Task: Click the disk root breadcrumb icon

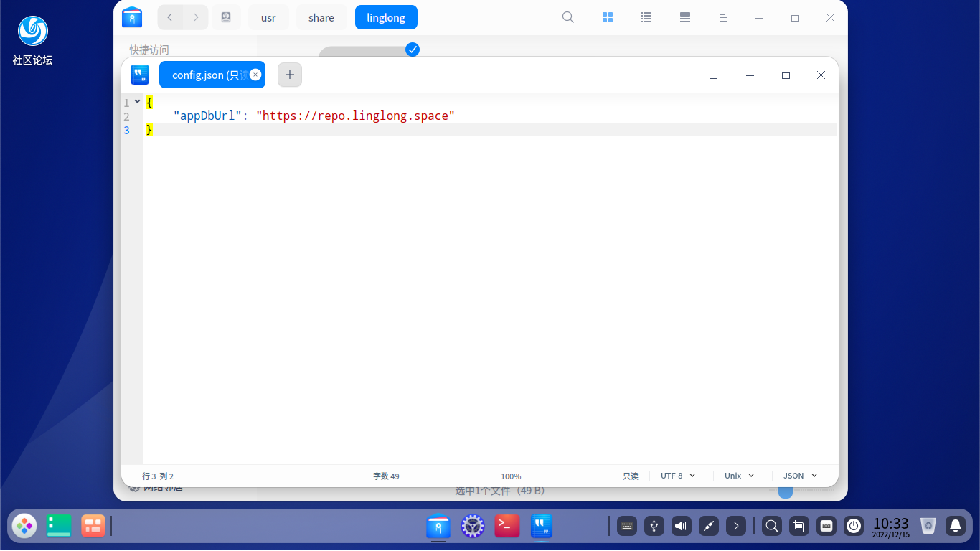Action: coord(226,17)
